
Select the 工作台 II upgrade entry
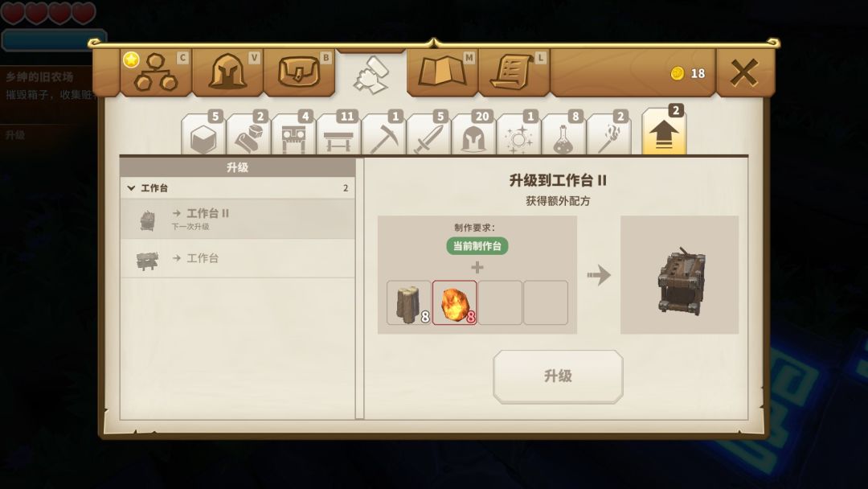click(237, 220)
